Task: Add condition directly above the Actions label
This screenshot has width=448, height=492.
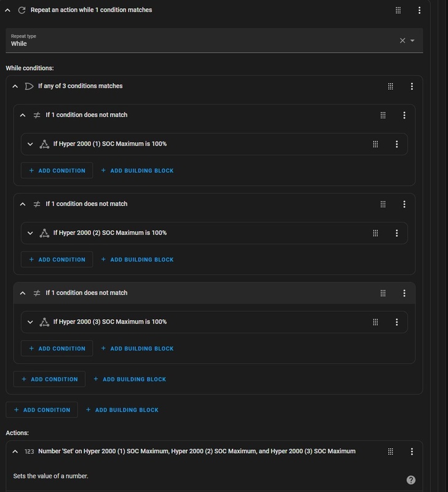Action: [42, 410]
